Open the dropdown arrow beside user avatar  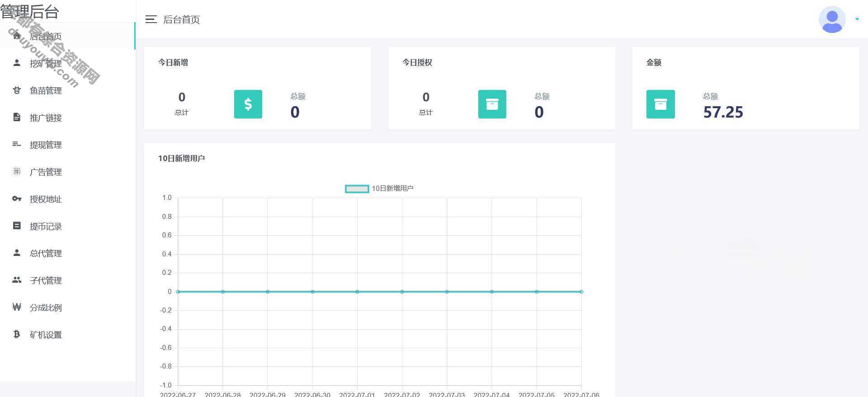[857, 19]
